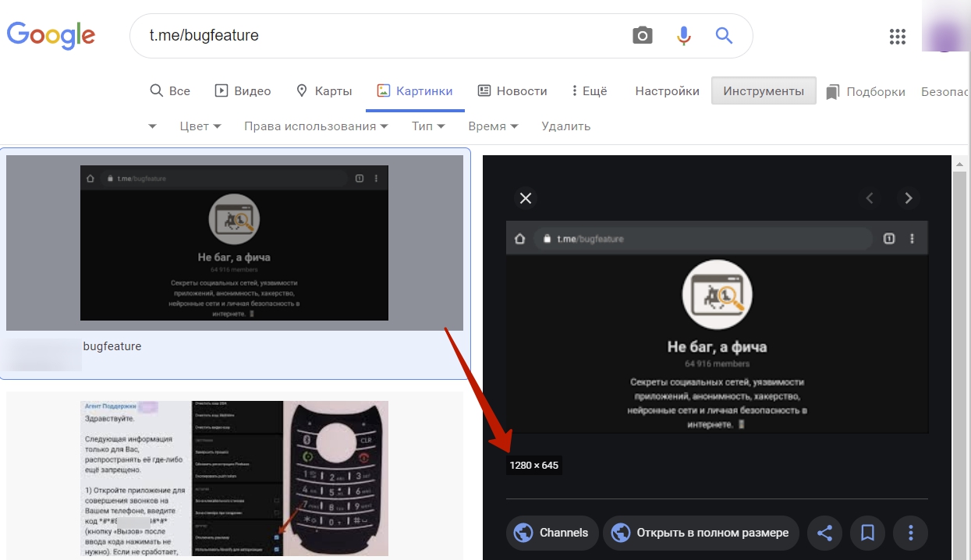Screen dimensions: 971x560
Task: Click the page vertical scrollbar
Action: 962,357
